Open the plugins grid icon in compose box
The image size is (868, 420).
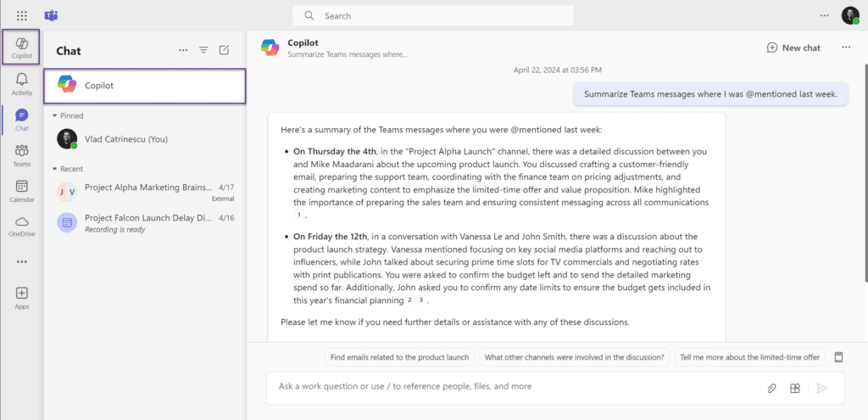pyautogui.click(x=795, y=389)
